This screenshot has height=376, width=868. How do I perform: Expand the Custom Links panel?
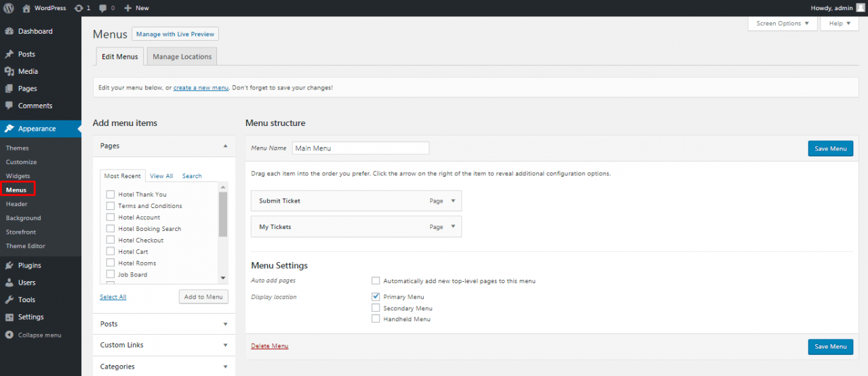pos(225,345)
